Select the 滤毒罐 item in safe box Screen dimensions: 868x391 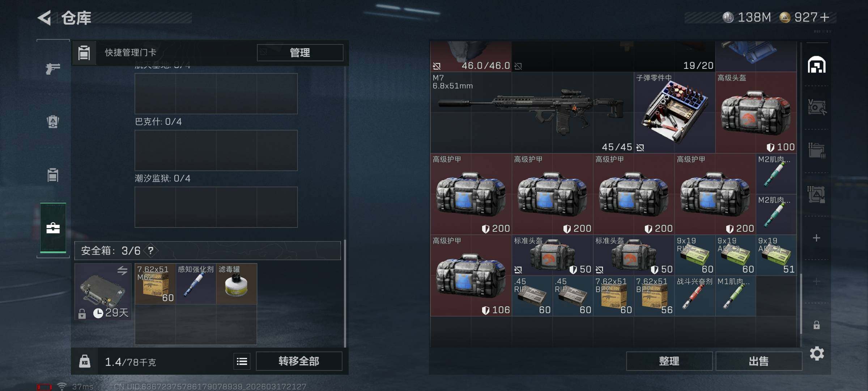[237, 284]
